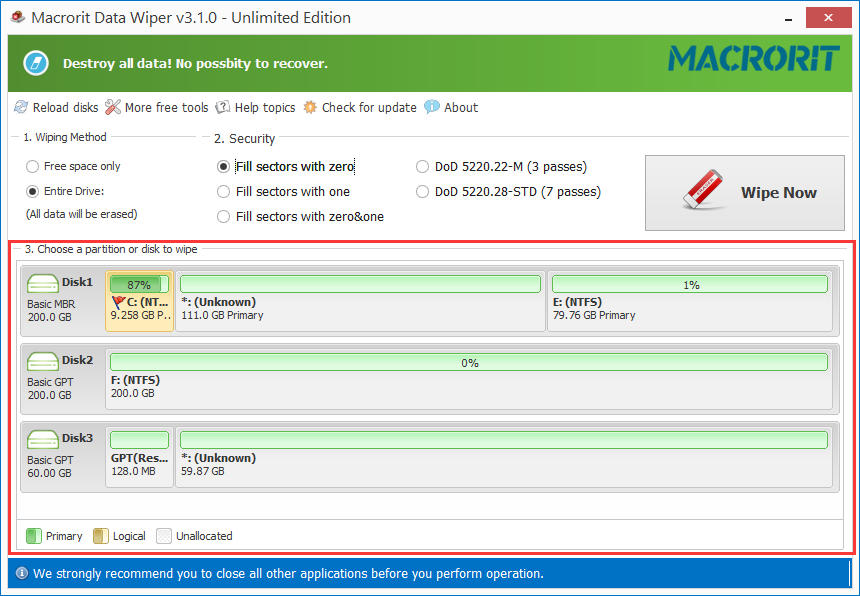Viewport: 860px width, 596px height.
Task: Click the Check for update gear icon
Action: 310,107
